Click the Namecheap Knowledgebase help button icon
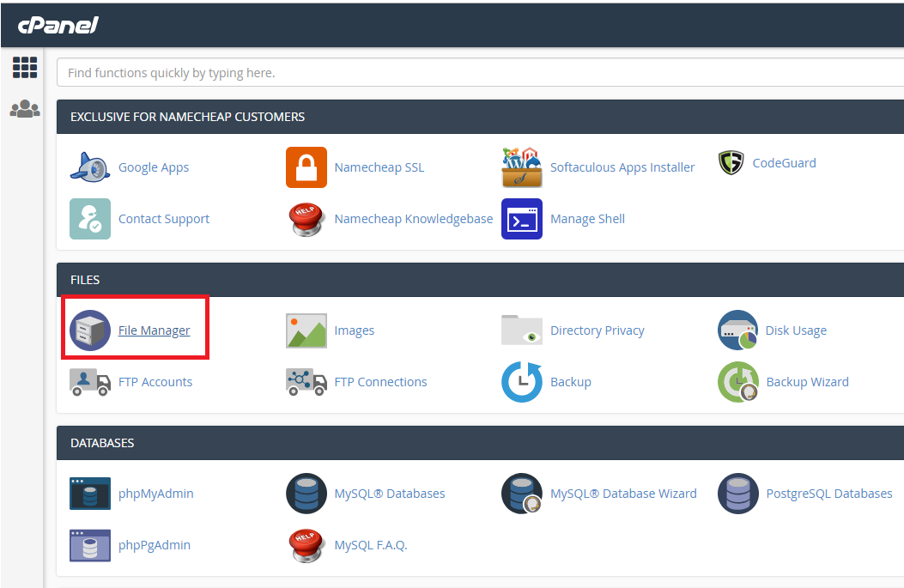This screenshot has width=904, height=588. (x=306, y=219)
